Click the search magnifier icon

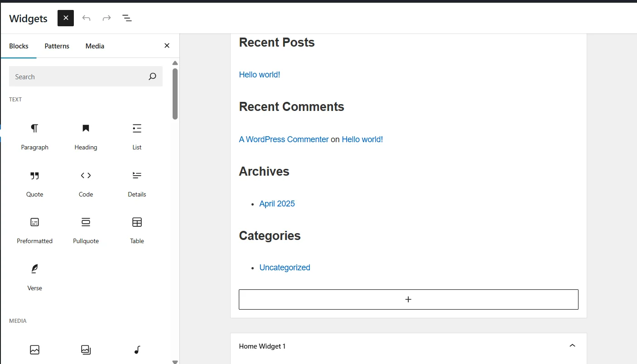click(152, 77)
